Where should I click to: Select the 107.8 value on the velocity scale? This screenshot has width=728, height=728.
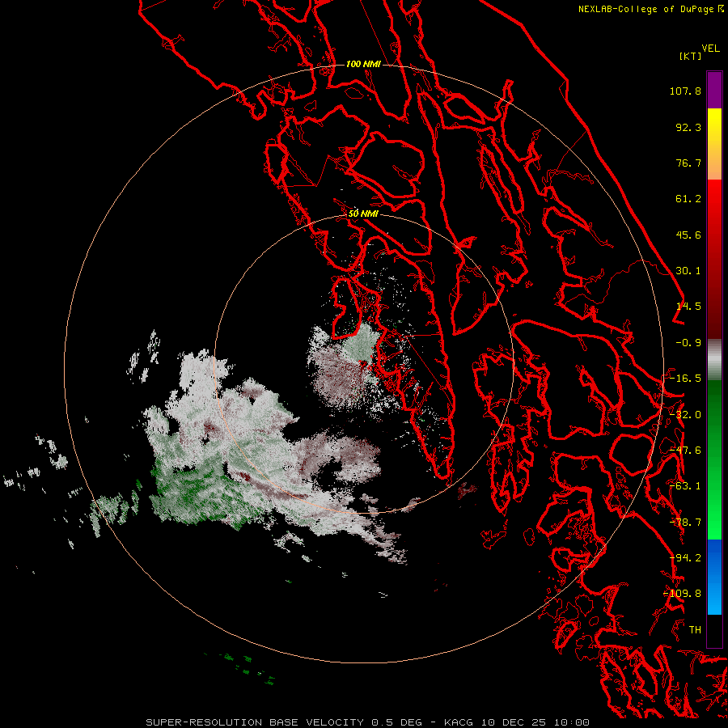[x=685, y=91]
